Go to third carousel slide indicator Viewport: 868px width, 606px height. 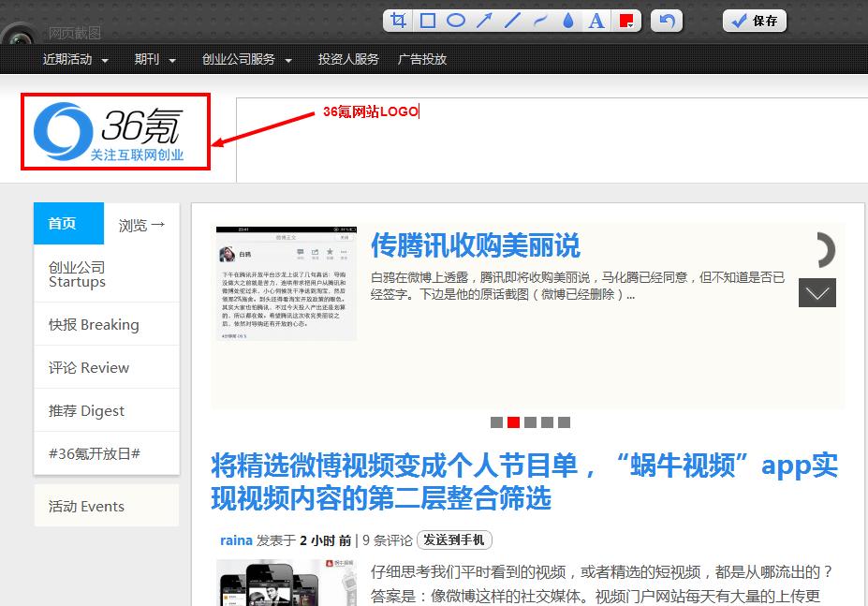point(530,422)
